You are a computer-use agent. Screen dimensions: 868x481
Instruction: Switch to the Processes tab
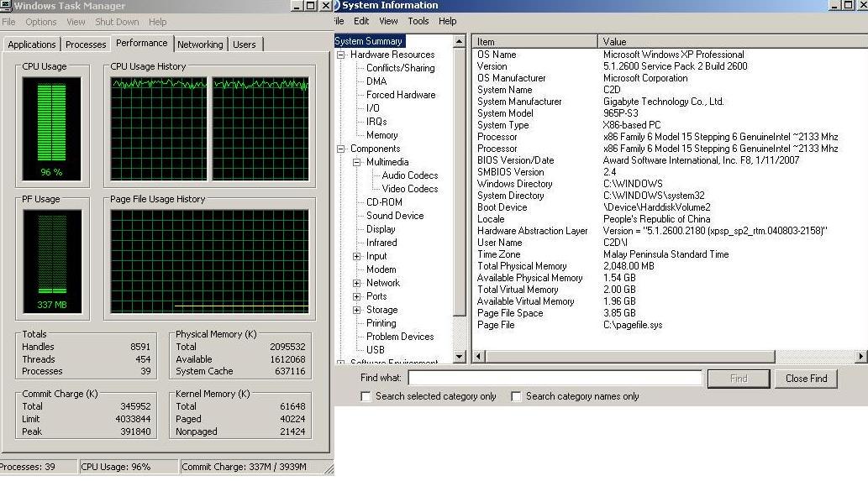pyautogui.click(x=86, y=44)
